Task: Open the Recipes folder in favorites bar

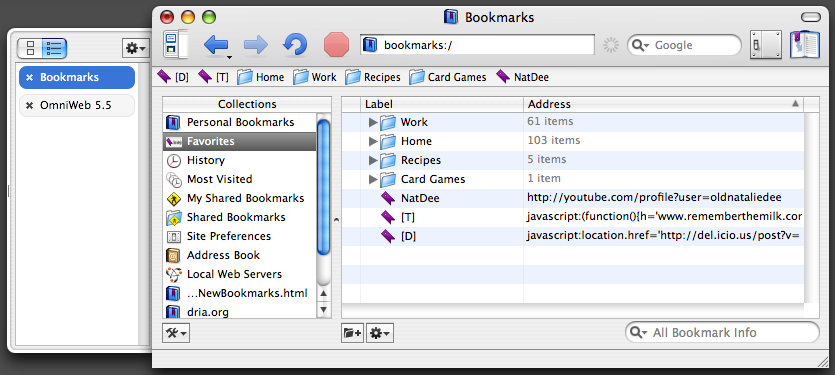Action: [373, 77]
